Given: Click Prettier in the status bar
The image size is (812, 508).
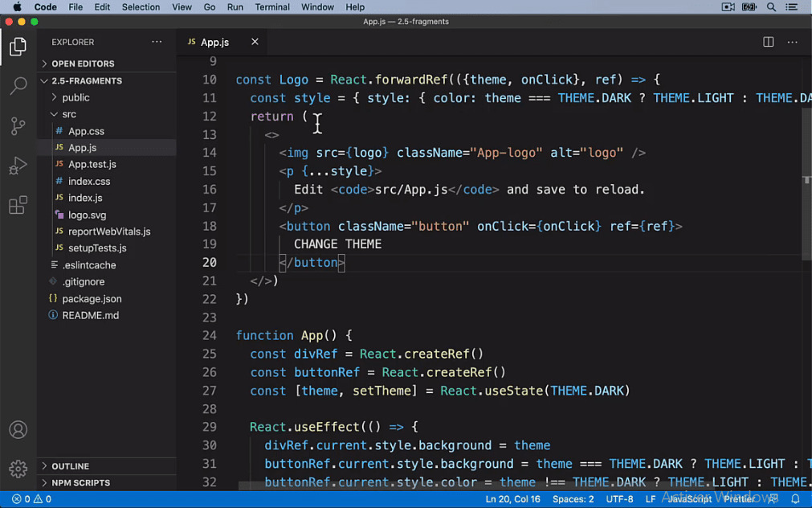Looking at the screenshot, I should [740, 498].
